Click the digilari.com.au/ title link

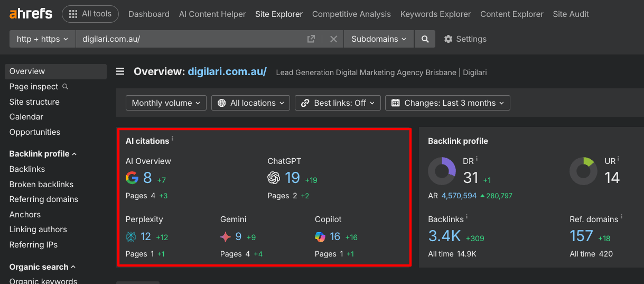coord(227,71)
